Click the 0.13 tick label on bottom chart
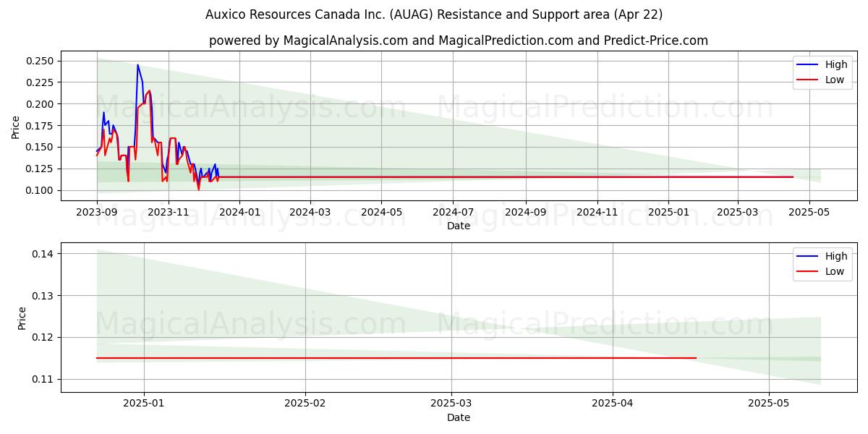The image size is (868, 434). tap(43, 296)
